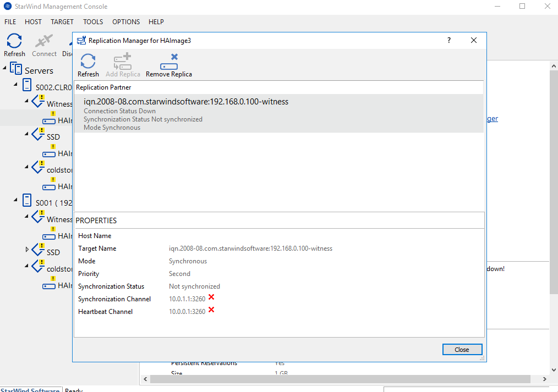Click the Refresh icon in Replication Manager dialog
The height and width of the screenshot is (392, 558).
coord(88,61)
